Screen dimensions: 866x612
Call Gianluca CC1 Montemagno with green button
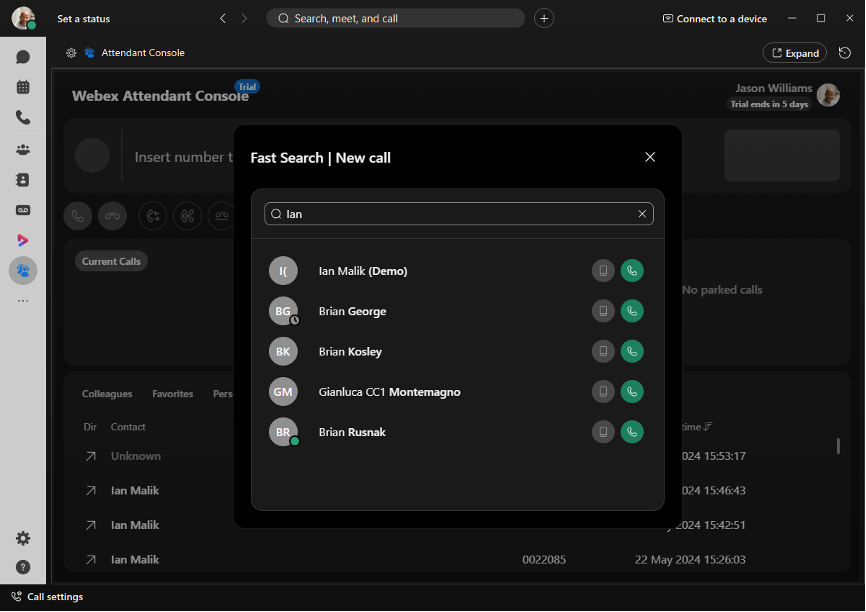632,392
